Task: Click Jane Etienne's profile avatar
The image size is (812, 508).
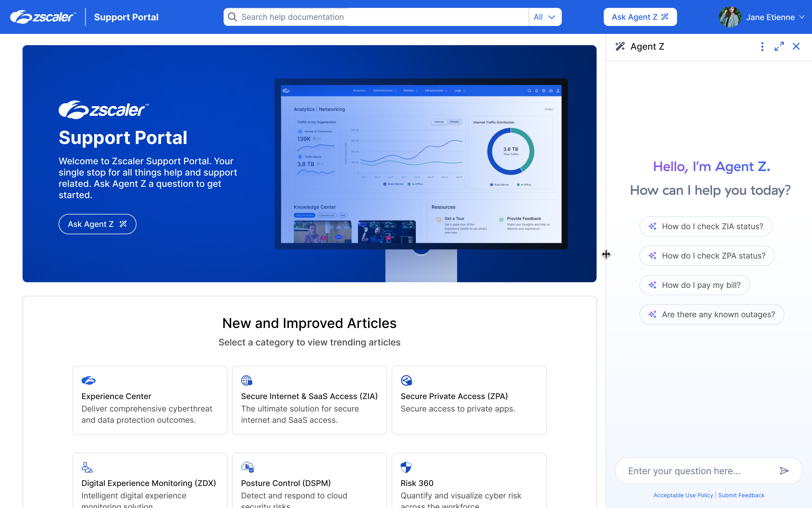Action: [x=730, y=17]
